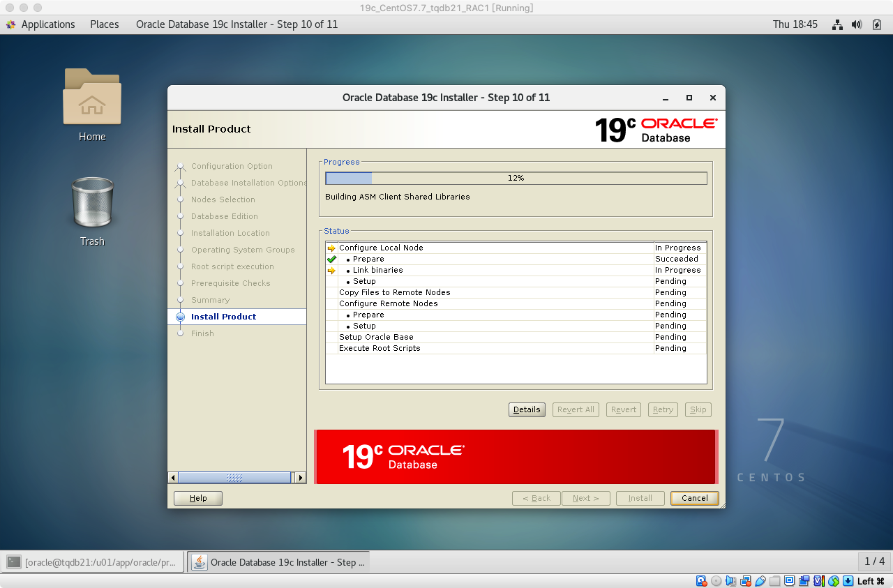Click the Copy Files to Remote Nodes row
Image resolution: width=893 pixels, height=588 pixels.
click(516, 292)
